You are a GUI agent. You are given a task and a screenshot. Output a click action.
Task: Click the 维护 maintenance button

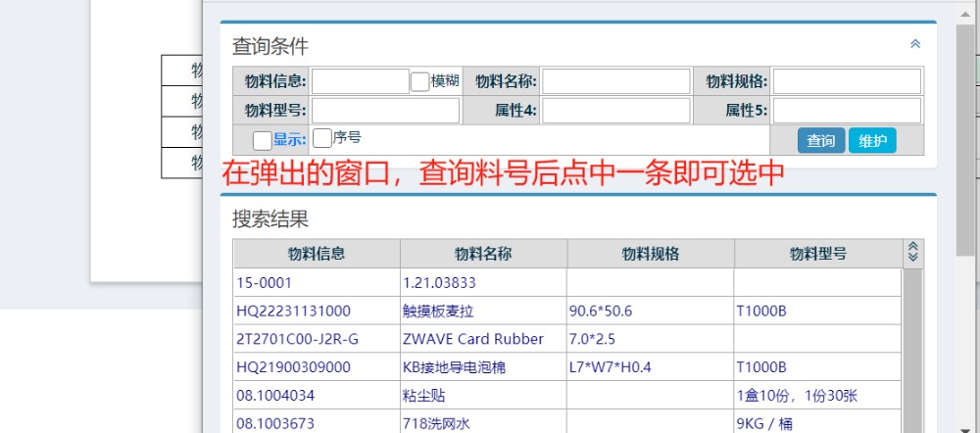pos(871,141)
